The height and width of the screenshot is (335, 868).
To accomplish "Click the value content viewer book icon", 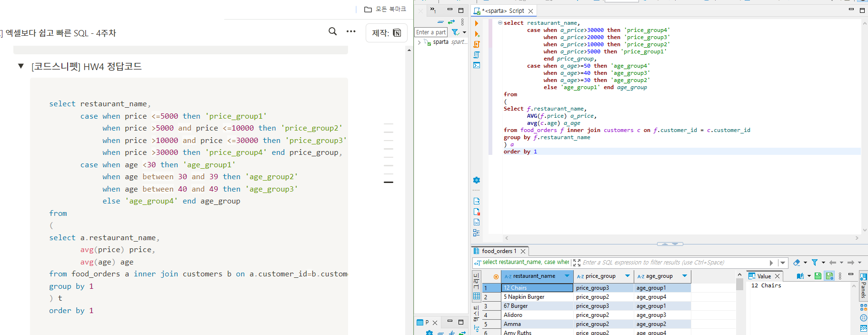I will [x=800, y=276].
